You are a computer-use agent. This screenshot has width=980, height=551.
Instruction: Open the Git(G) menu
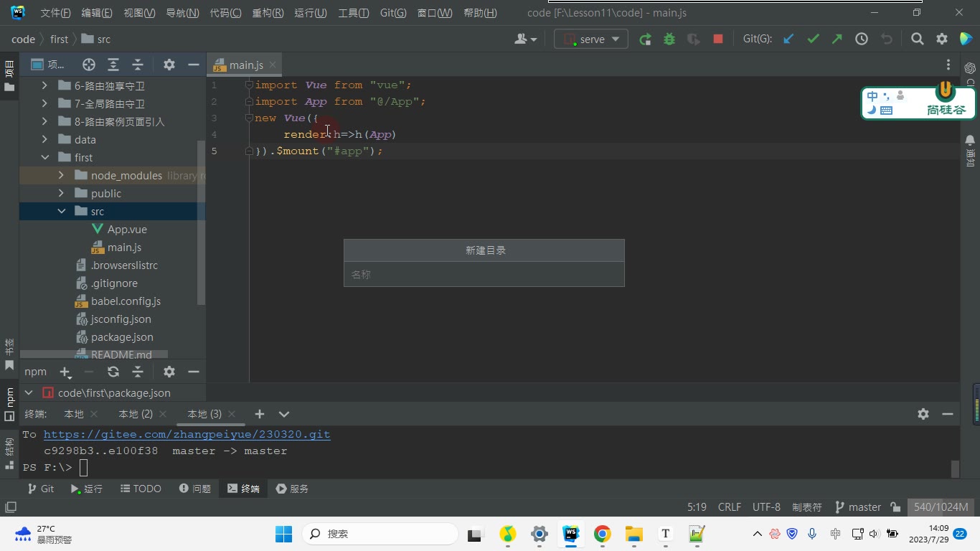click(393, 13)
